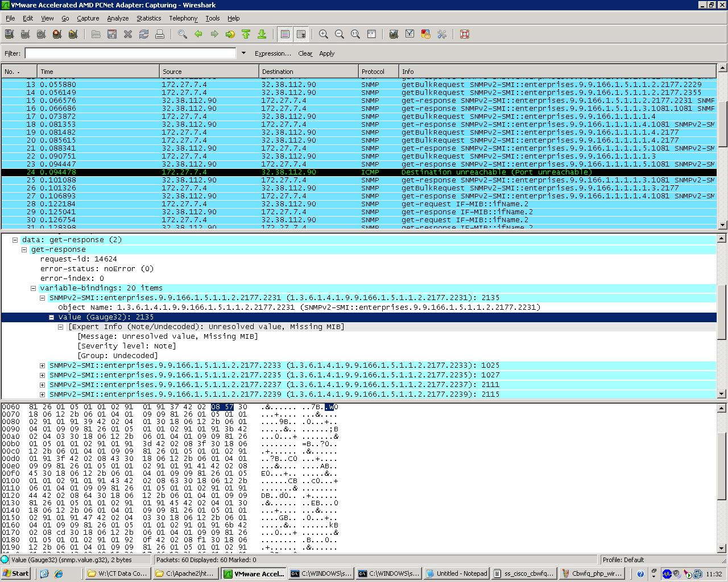Collapse variable-bindings: 20 items node

[x=34, y=288]
